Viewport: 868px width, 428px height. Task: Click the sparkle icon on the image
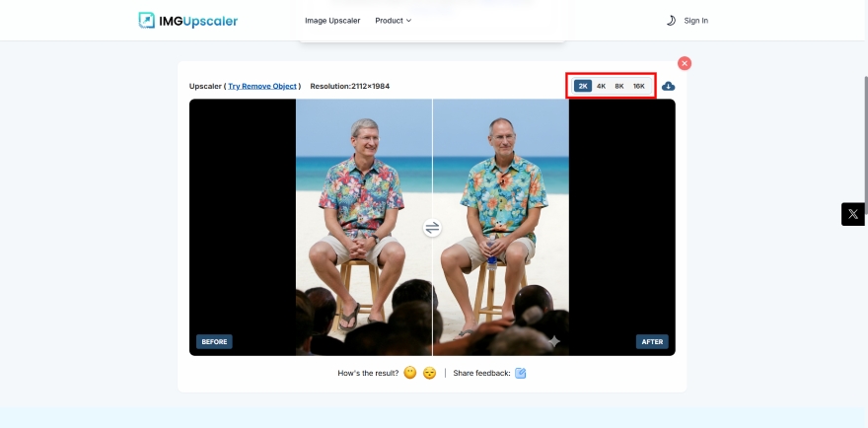click(554, 341)
